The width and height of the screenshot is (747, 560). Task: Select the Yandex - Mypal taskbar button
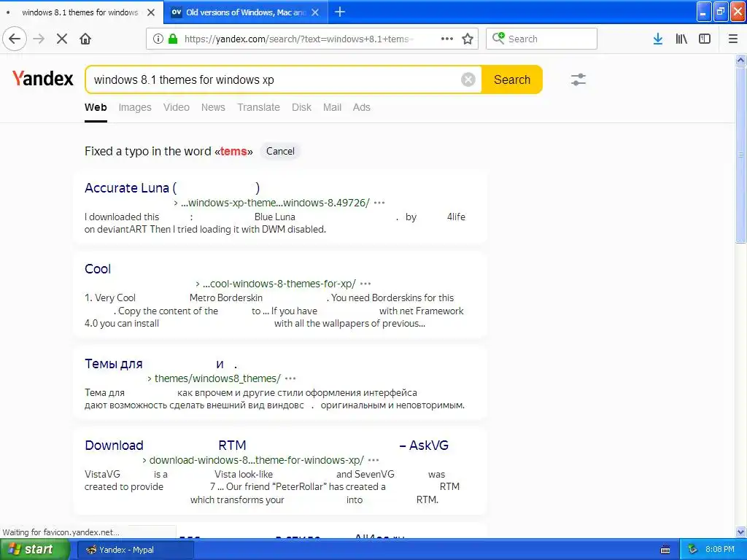[x=134, y=550]
